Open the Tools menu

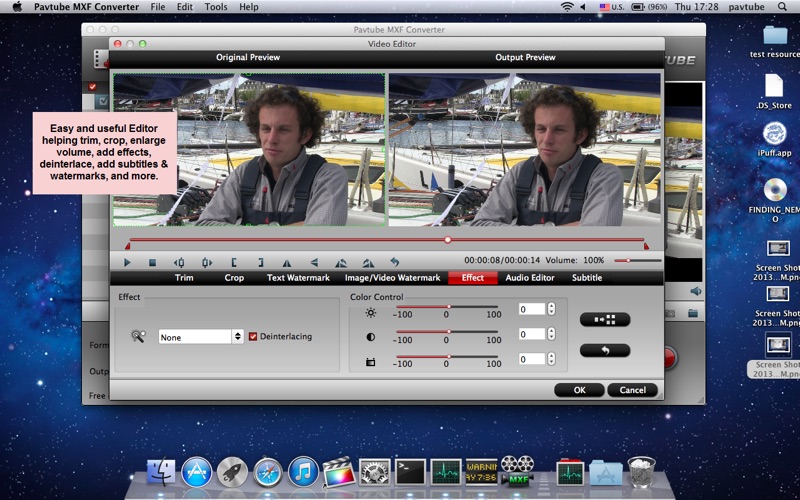[216, 7]
